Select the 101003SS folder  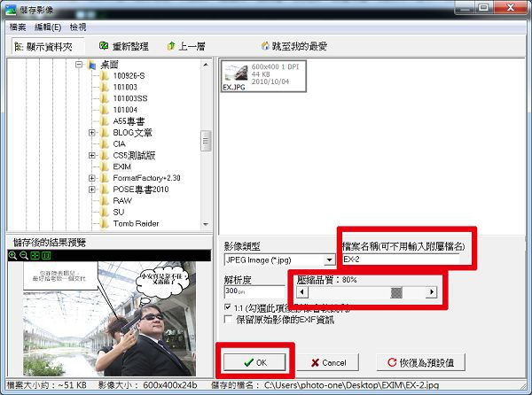tap(130, 98)
